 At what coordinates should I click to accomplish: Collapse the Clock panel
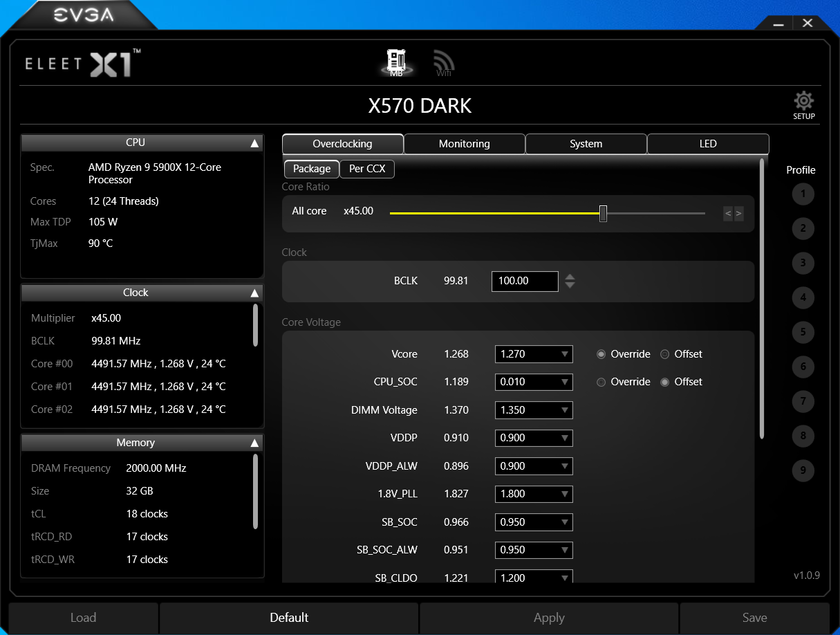coord(254,293)
